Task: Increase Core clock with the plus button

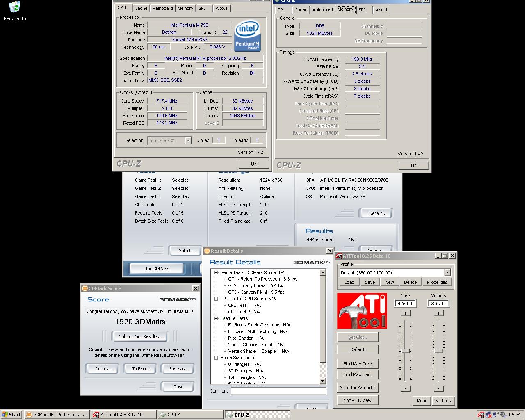Action: pos(405,313)
